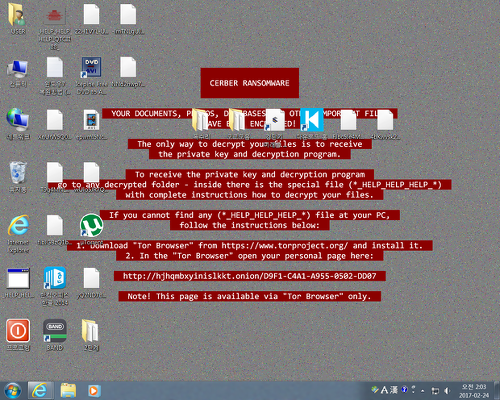
Task: Open Windows Explorer from the taskbar
Action: [x=68, y=391]
